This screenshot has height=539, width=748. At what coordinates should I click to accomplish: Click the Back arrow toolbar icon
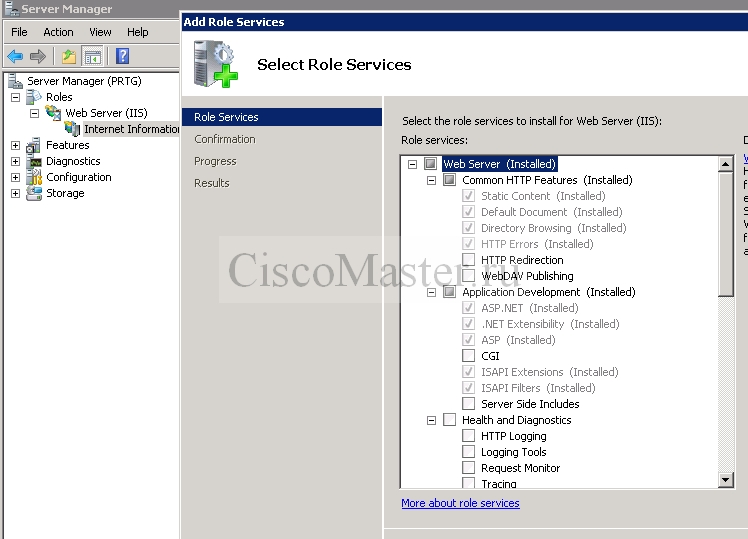click(x=15, y=56)
